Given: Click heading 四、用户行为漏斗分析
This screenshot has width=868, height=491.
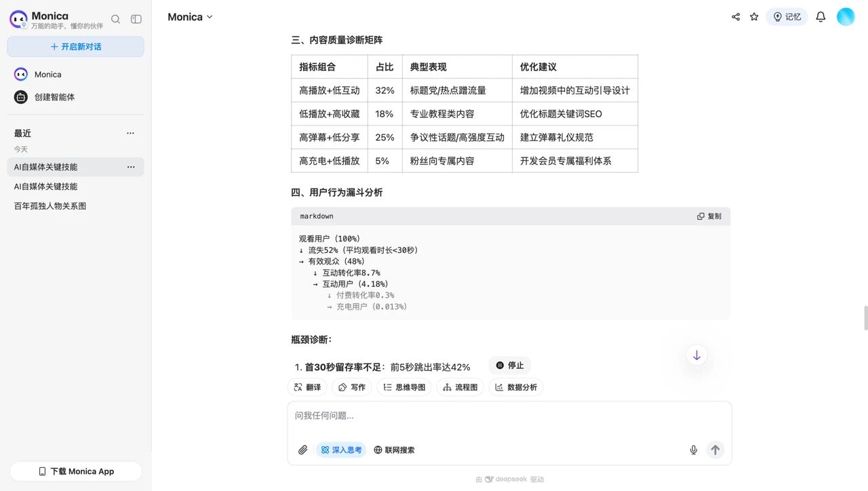Looking at the screenshot, I should [x=337, y=193].
